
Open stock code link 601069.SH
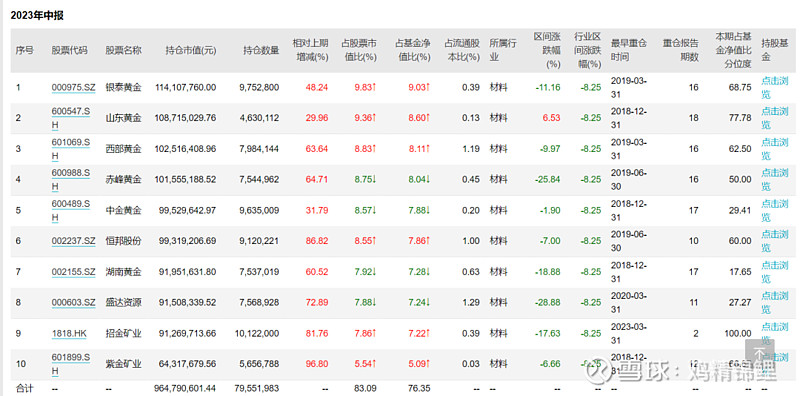[x=71, y=148]
